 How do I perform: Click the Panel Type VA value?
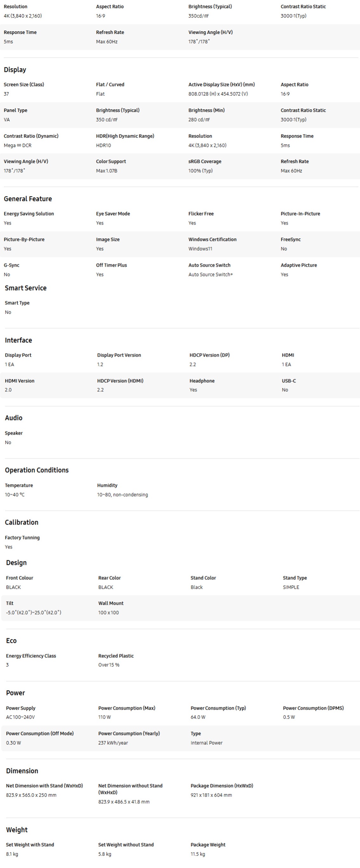click(x=7, y=120)
